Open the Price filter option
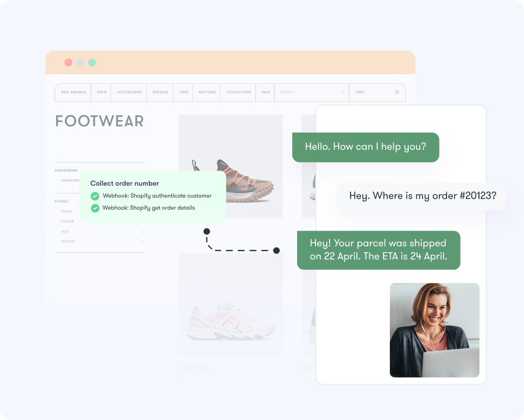Image resolution: width=524 pixels, height=420 pixels. (x=67, y=212)
